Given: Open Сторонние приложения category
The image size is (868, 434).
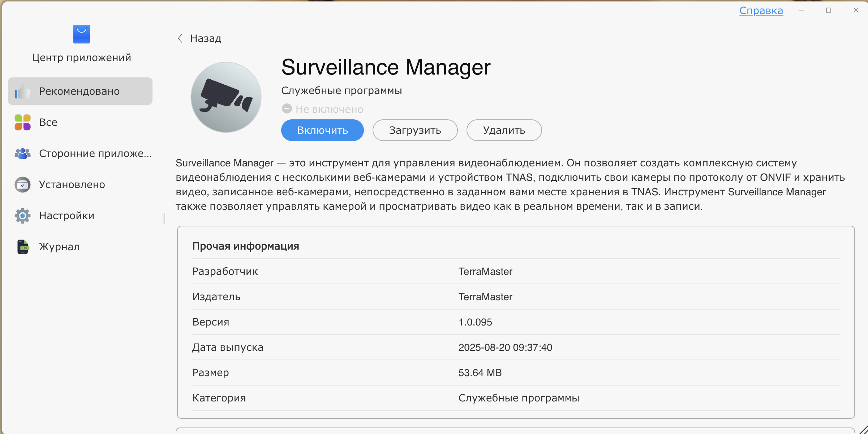Looking at the screenshot, I should [x=95, y=153].
